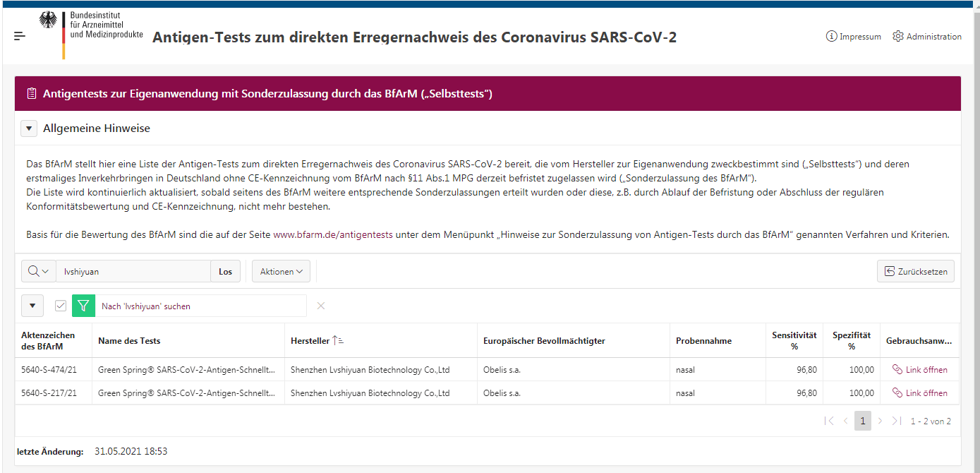
Task: Toggle the 'lvshiyuan' filter checkbox
Action: (x=61, y=306)
